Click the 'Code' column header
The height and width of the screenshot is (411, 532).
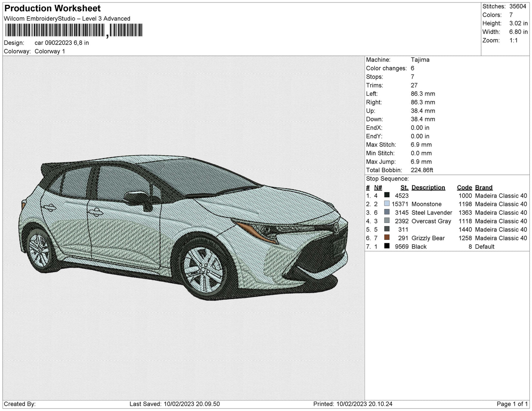[x=464, y=187]
